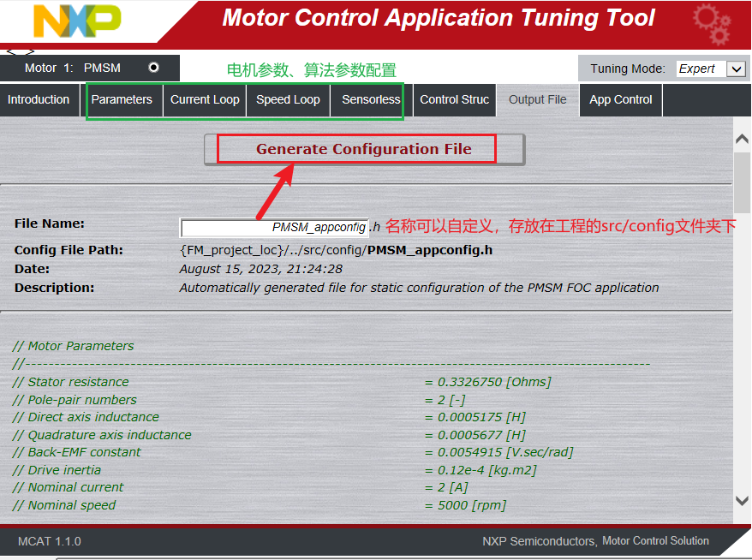The width and height of the screenshot is (752, 560).
Task: Switch to the Control Struc tab
Action: pyautogui.click(x=454, y=99)
